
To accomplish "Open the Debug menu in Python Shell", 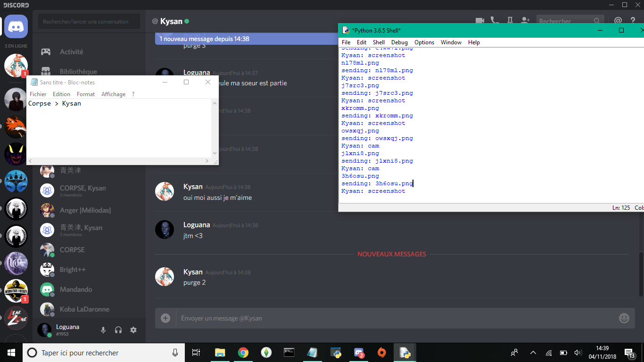I will tap(399, 42).
